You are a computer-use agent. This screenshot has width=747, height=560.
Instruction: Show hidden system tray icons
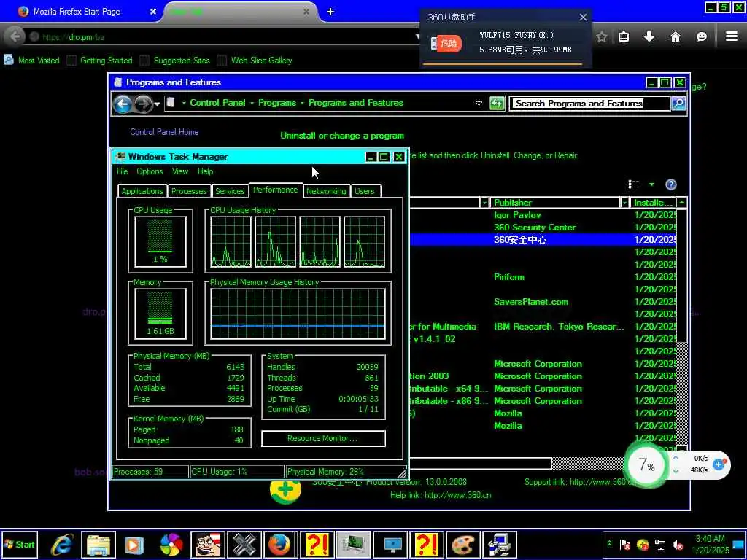pyautogui.click(x=609, y=544)
